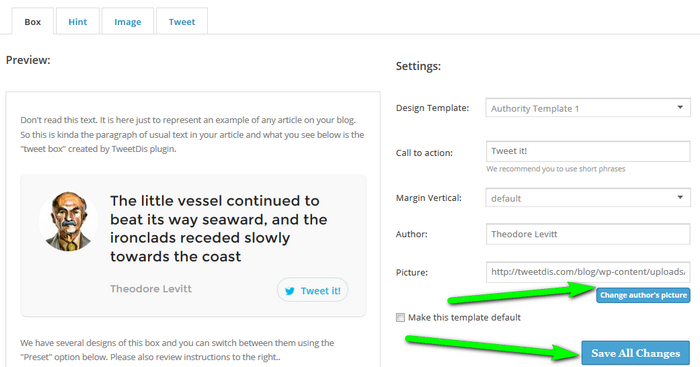This screenshot has width=700, height=367.
Task: Focus the Author name input field
Action: 588,234
